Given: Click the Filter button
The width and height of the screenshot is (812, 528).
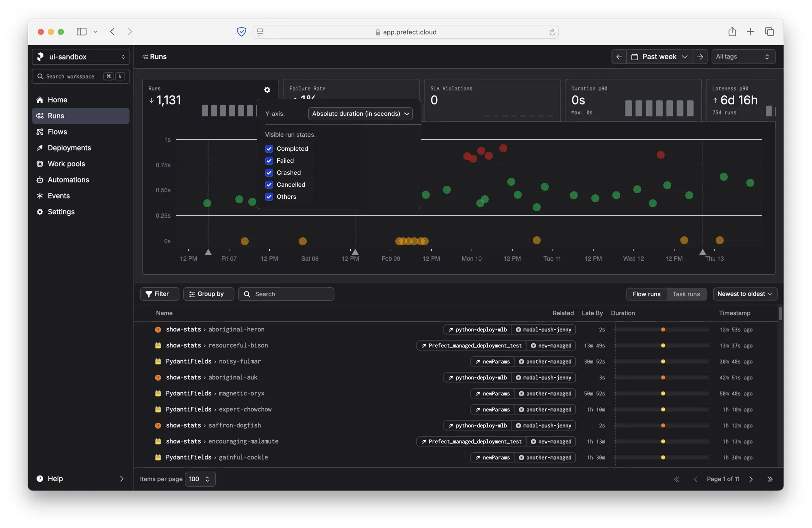Looking at the screenshot, I should 159,294.
